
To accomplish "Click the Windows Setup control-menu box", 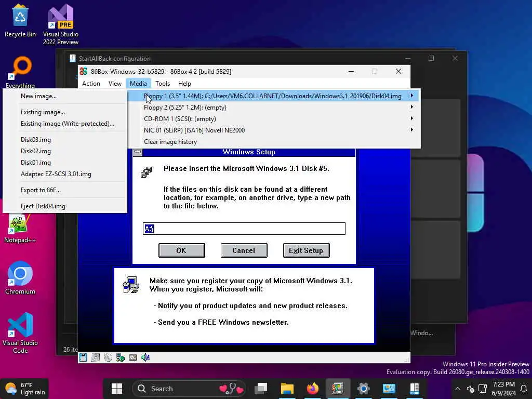I will (137, 152).
